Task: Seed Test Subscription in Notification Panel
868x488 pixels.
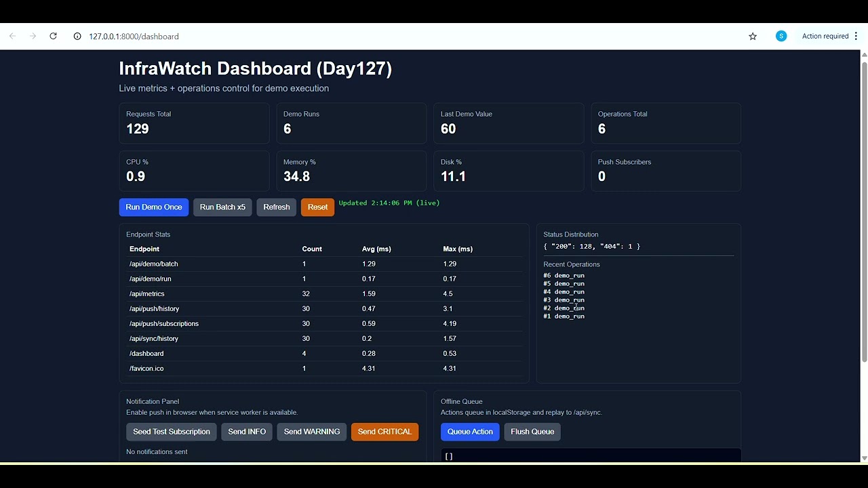Action: [172, 432]
